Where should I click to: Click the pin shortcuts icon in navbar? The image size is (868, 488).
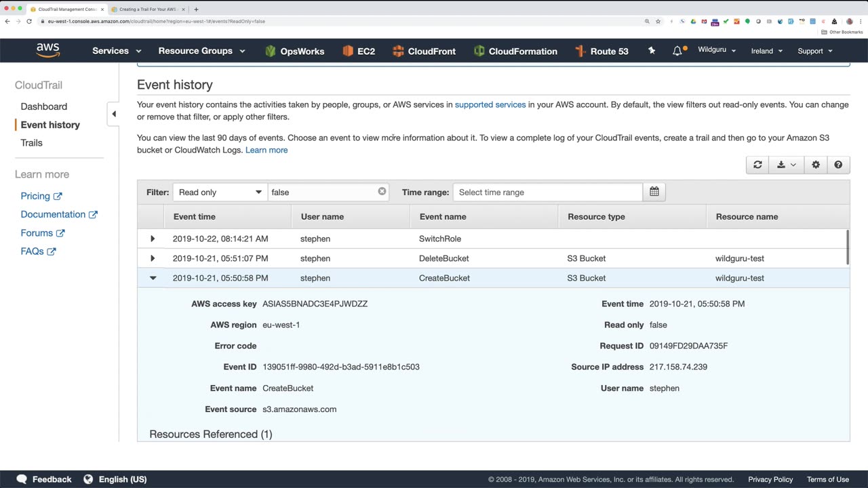click(x=652, y=51)
